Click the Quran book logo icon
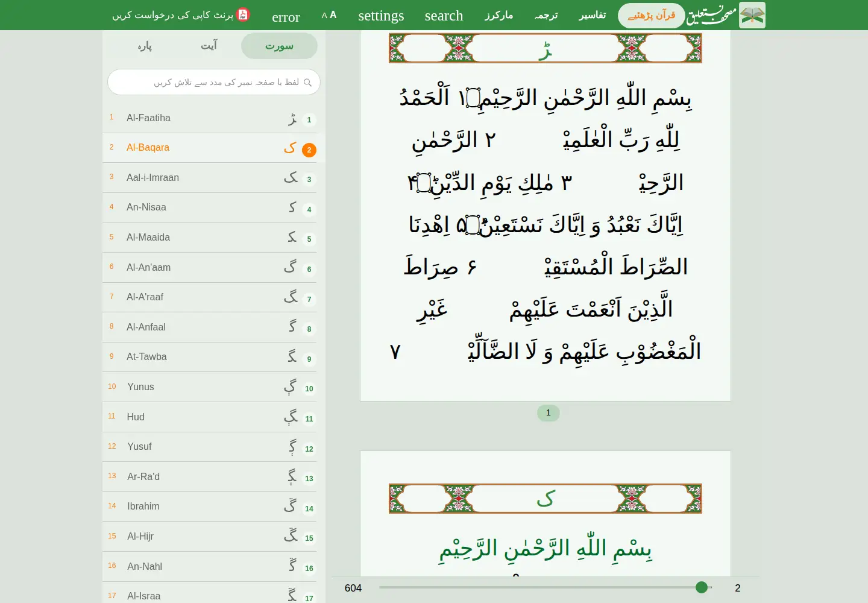The width and height of the screenshot is (868, 603). 752,15
